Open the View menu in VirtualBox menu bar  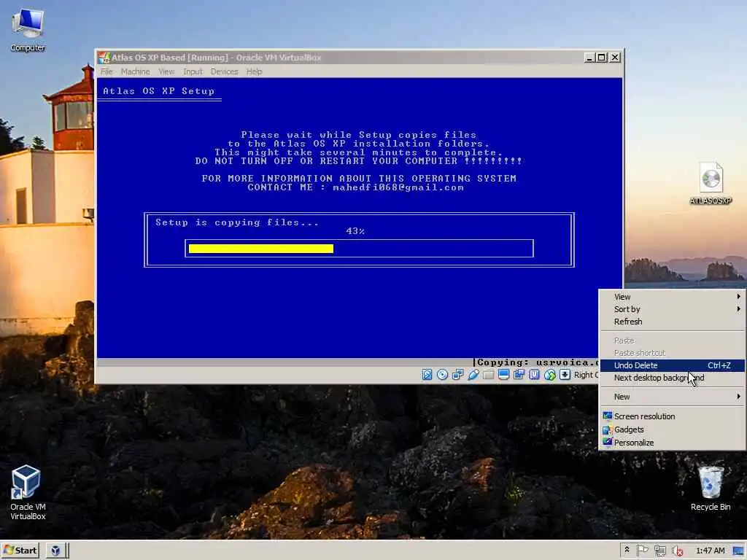pyautogui.click(x=166, y=71)
